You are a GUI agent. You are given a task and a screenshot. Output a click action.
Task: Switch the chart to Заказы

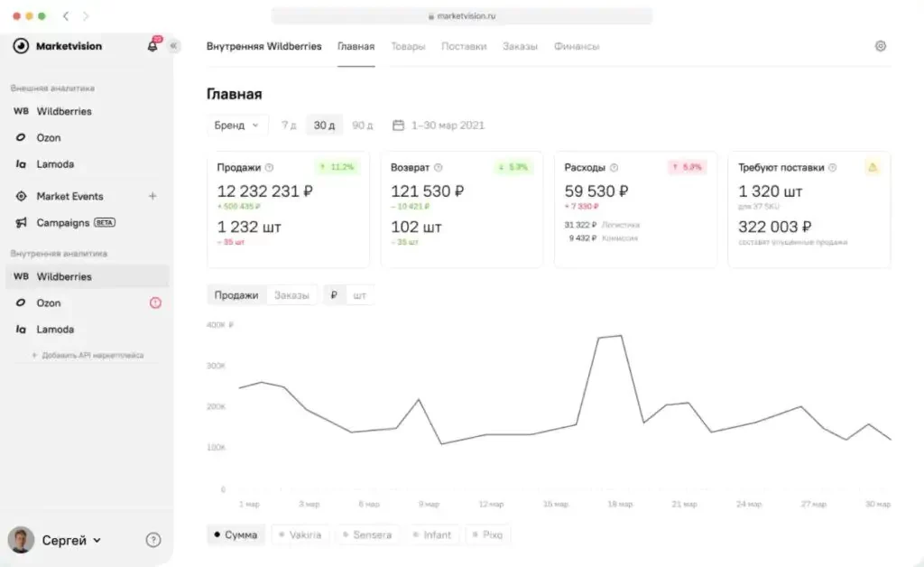pos(291,295)
